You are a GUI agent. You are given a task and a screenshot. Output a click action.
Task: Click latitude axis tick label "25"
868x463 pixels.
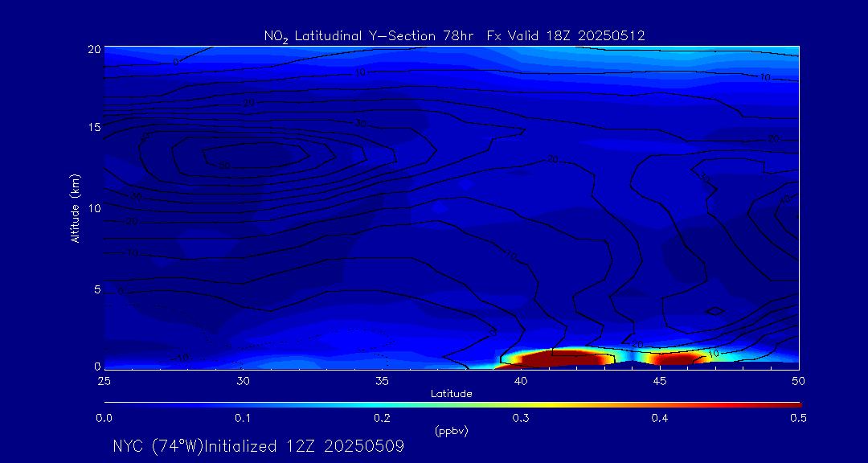coord(104,381)
